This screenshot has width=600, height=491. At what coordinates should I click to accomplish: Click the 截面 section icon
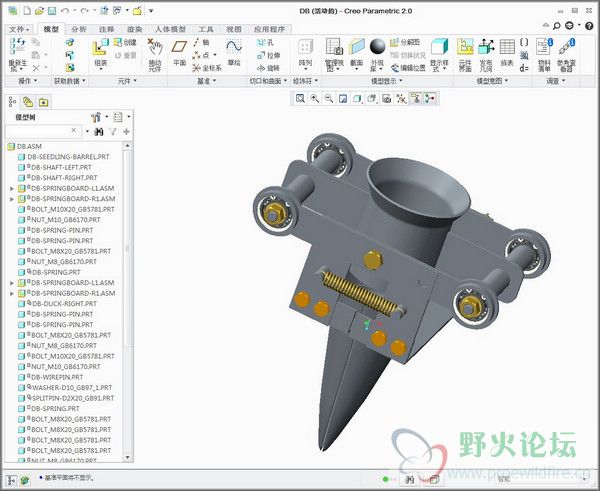tap(357, 55)
